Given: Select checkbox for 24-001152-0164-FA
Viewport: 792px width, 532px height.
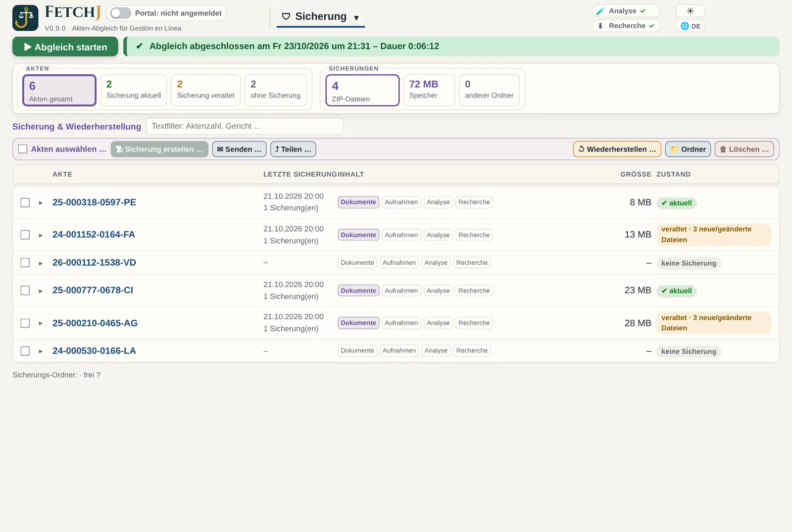Looking at the screenshot, I should (25, 235).
